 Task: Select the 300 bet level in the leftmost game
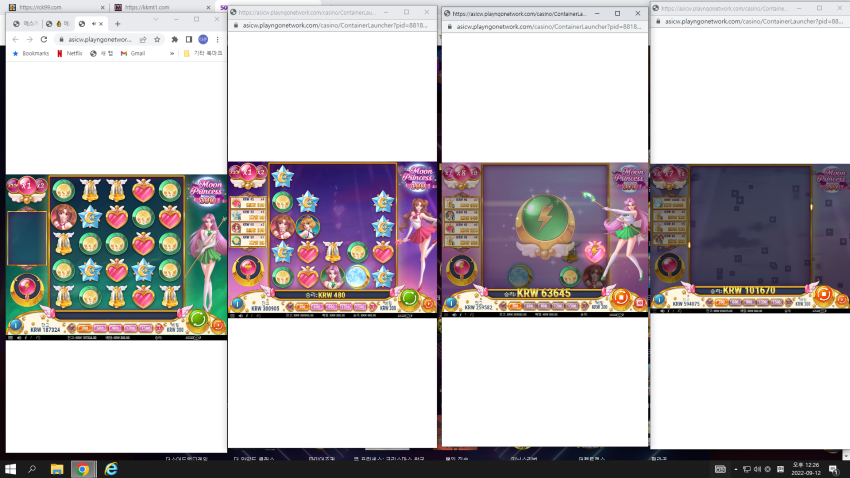click(x=84, y=328)
